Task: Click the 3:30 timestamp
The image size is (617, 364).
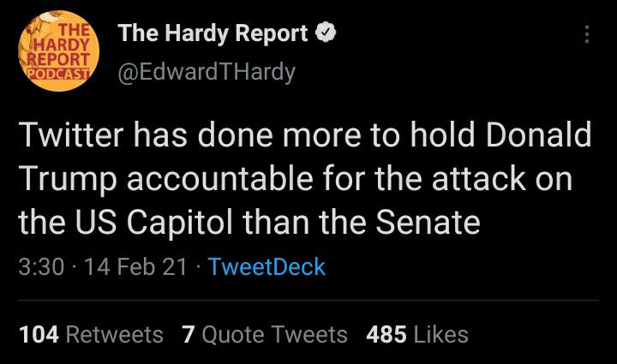Action: [x=41, y=266]
